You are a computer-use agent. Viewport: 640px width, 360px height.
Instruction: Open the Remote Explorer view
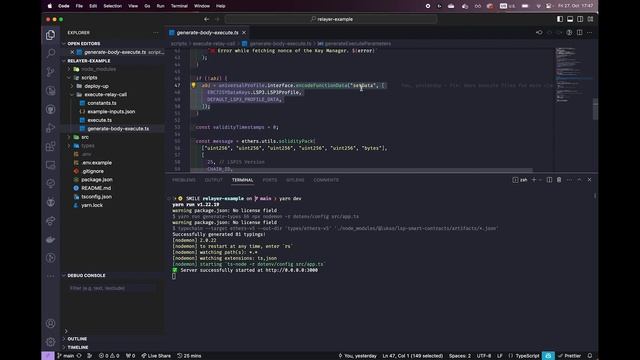(51, 165)
